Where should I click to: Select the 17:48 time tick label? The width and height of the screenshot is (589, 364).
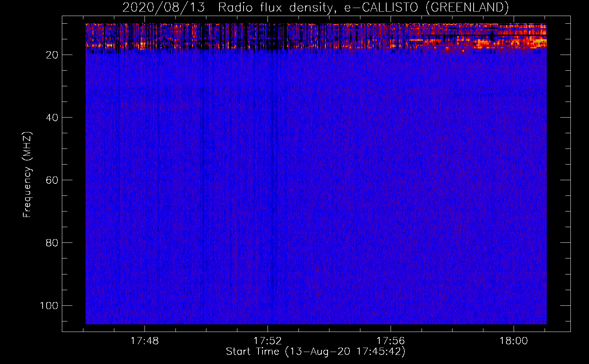145,341
